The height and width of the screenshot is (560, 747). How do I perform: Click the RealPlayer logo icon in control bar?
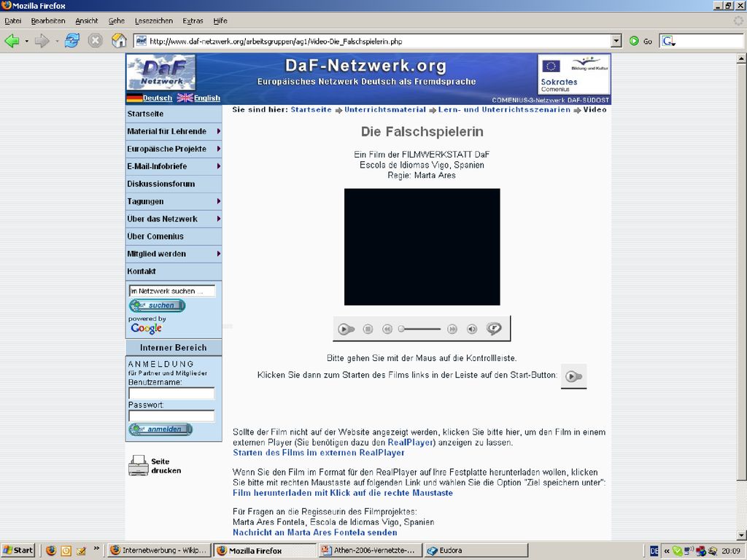click(x=494, y=329)
